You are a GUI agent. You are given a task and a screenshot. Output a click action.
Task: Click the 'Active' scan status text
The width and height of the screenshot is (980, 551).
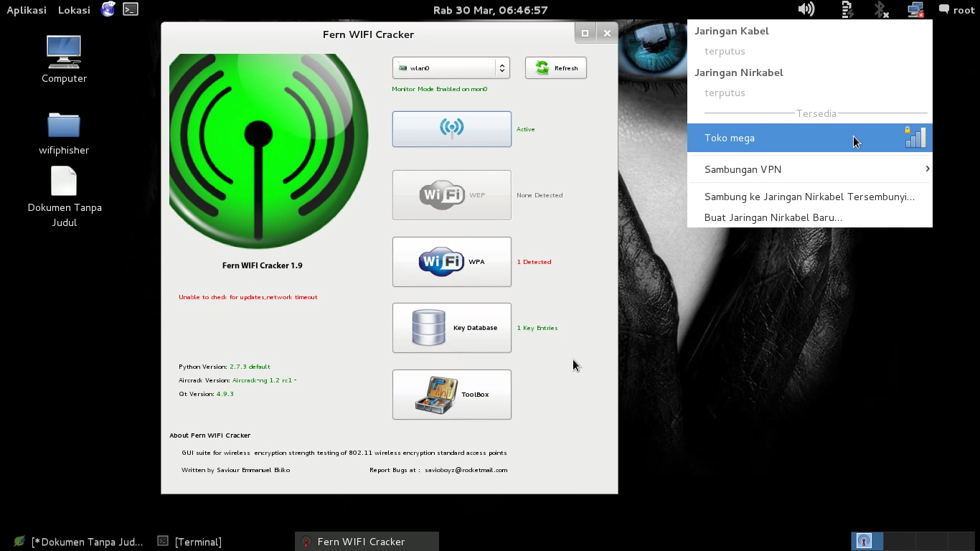(526, 129)
